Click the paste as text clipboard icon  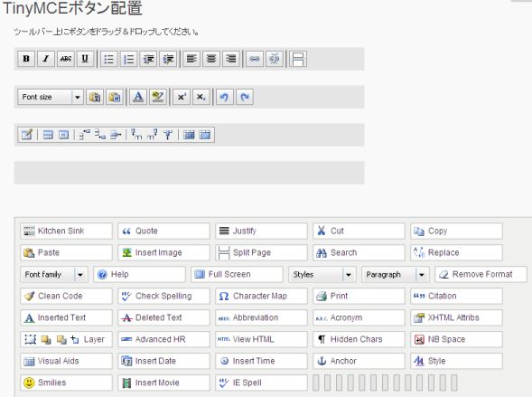click(x=95, y=97)
